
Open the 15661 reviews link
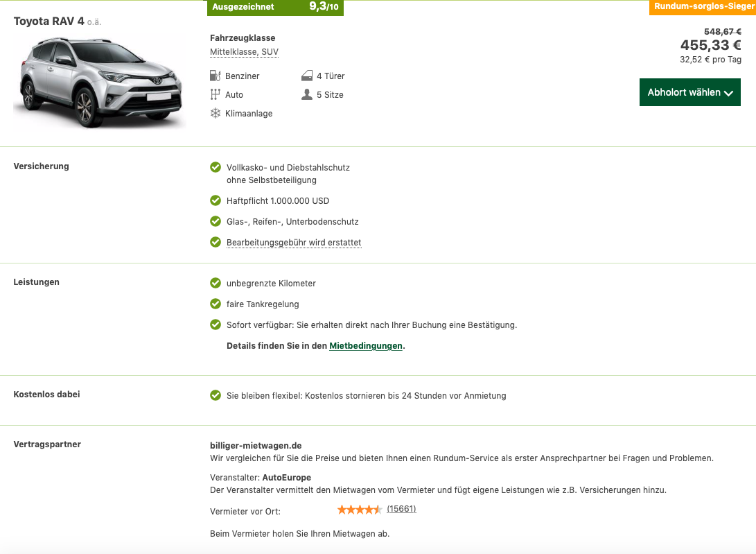point(401,509)
